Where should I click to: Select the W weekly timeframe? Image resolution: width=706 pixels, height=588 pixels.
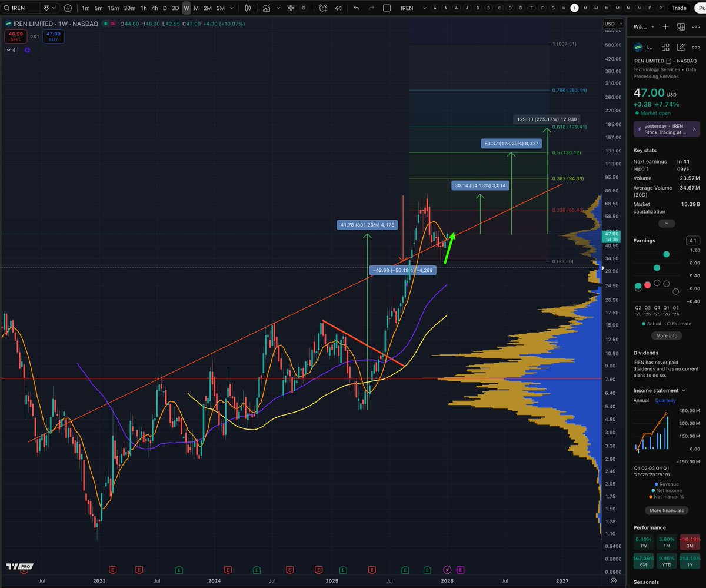click(x=186, y=8)
